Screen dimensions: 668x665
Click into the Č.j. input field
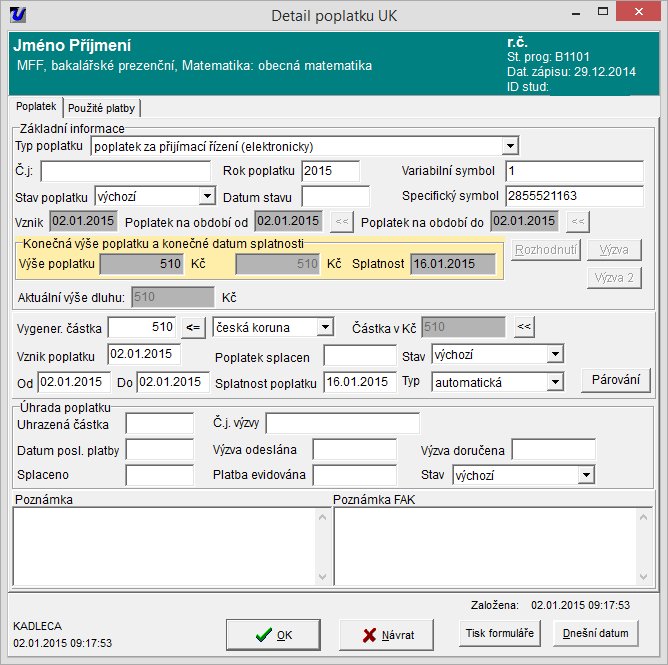pos(126,171)
